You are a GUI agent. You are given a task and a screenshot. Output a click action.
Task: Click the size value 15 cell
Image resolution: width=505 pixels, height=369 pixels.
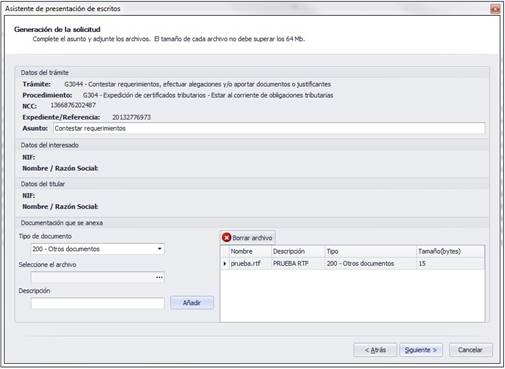pyautogui.click(x=451, y=264)
